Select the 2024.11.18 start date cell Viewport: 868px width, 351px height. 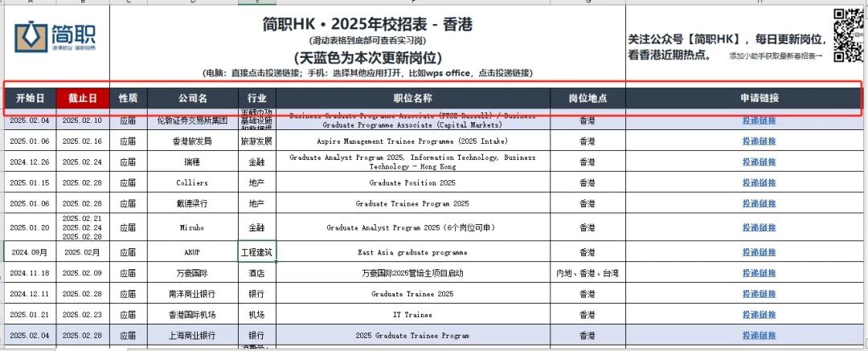coord(30,273)
